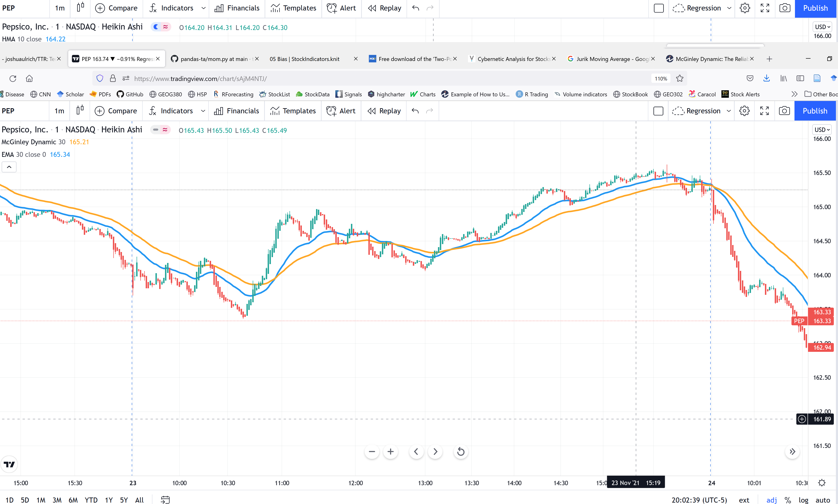Open Templates in the lower chart toolbar

coord(293,111)
